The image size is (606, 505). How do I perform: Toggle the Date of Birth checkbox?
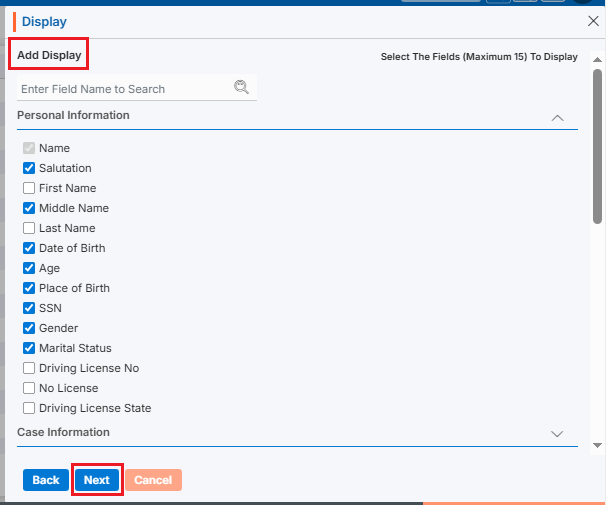(29, 248)
